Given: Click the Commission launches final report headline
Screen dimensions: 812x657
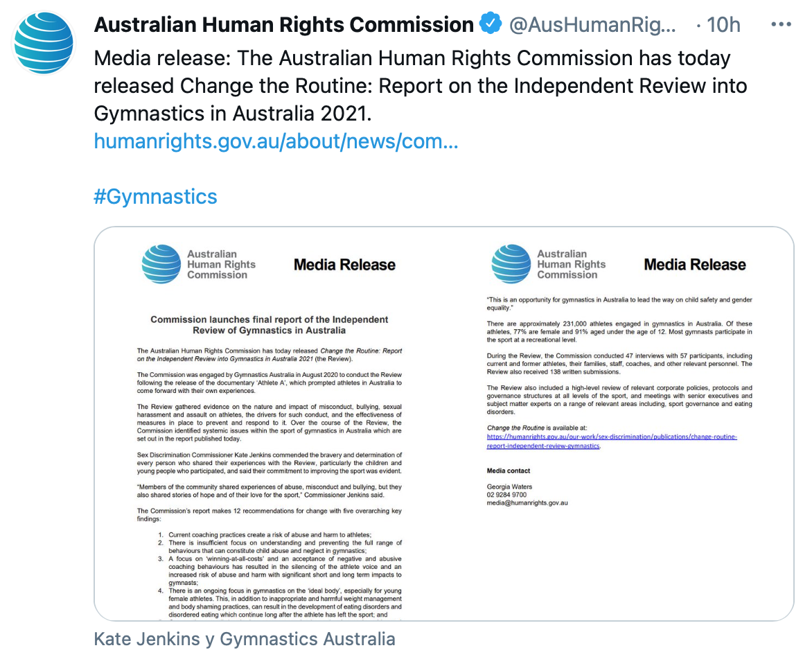Looking at the screenshot, I should (270, 325).
